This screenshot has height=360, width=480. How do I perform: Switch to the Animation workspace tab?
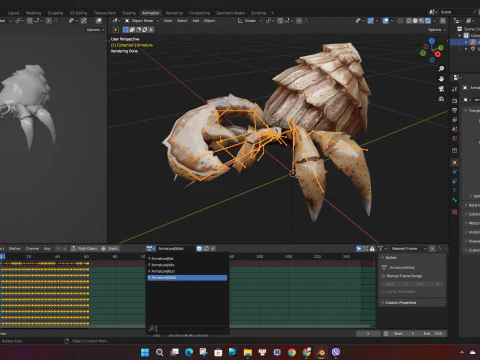(151, 13)
